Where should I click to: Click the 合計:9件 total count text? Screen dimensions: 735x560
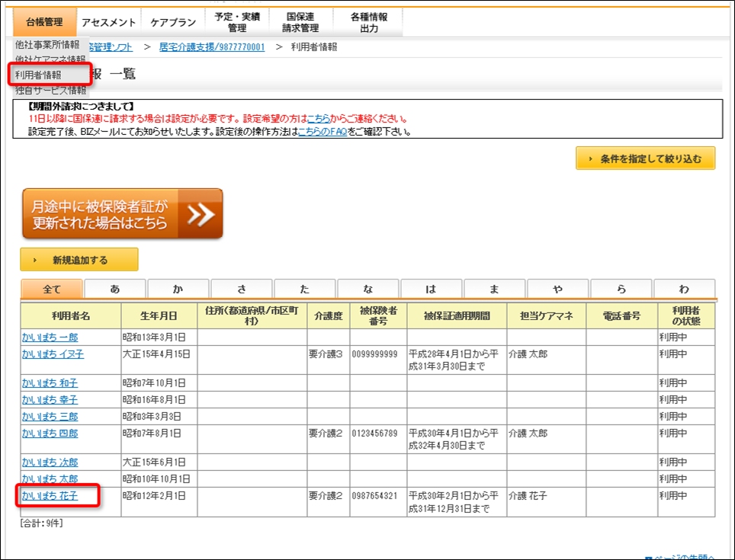point(42,523)
